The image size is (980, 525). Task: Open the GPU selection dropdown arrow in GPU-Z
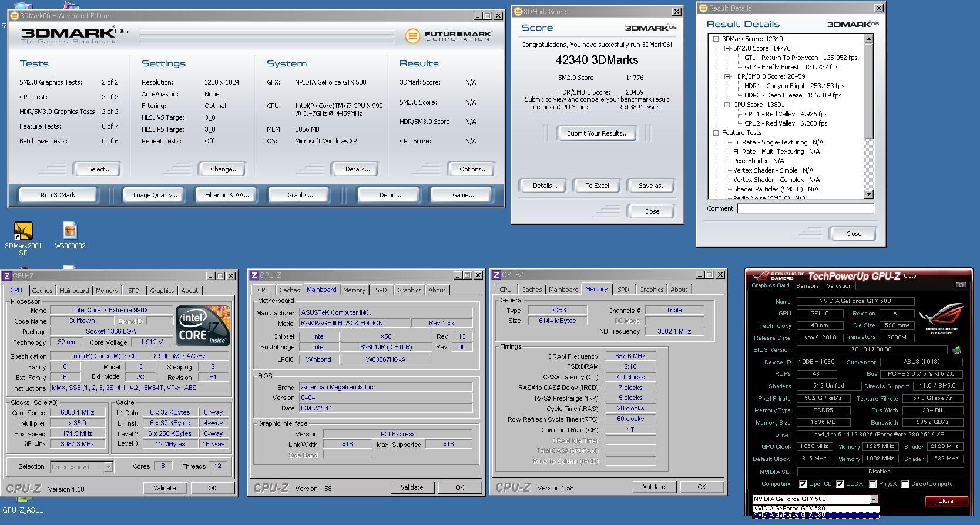[874, 499]
